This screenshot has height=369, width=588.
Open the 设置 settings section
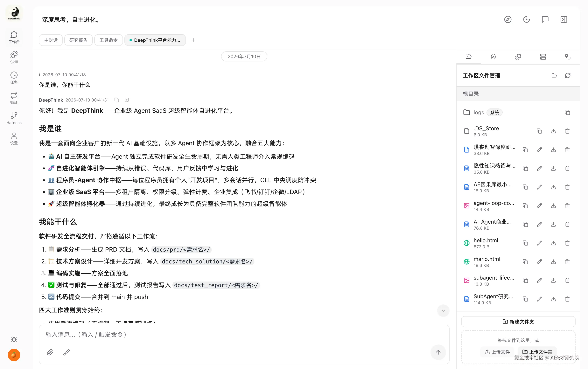pyautogui.click(x=14, y=139)
